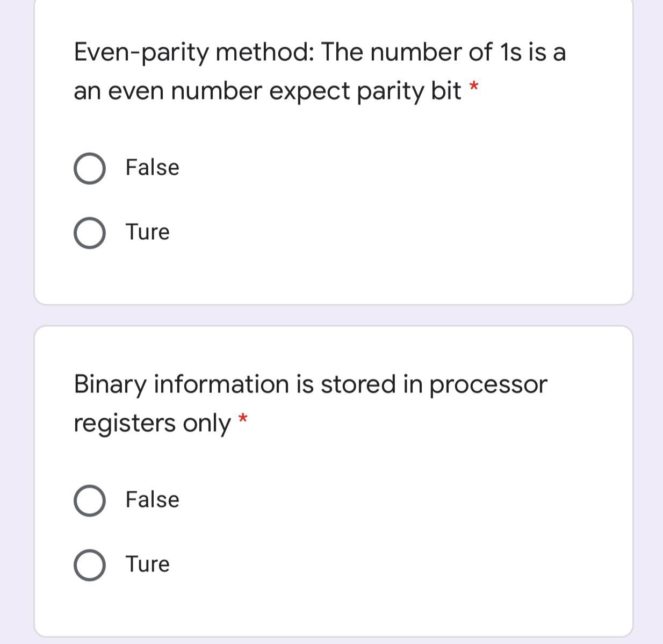Click the purple background between the cards
663x644 pixels.
[x=331, y=314]
